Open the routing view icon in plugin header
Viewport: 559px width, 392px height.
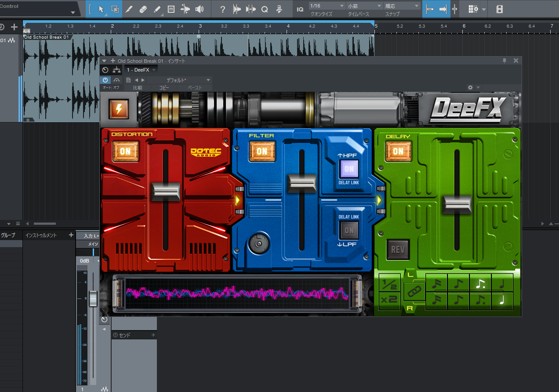click(x=116, y=70)
